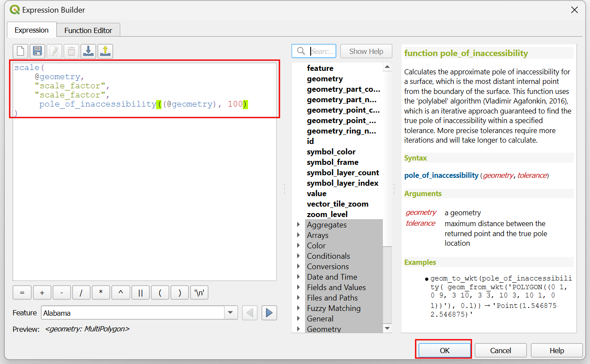Screen dimensions: 590x364
Task: Open the Feature dropdown showing Alabama
Action: (x=230, y=313)
